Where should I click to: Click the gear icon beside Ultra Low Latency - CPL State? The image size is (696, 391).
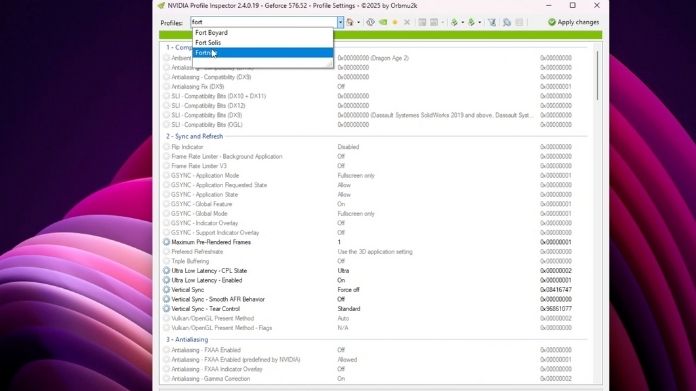[x=166, y=271]
